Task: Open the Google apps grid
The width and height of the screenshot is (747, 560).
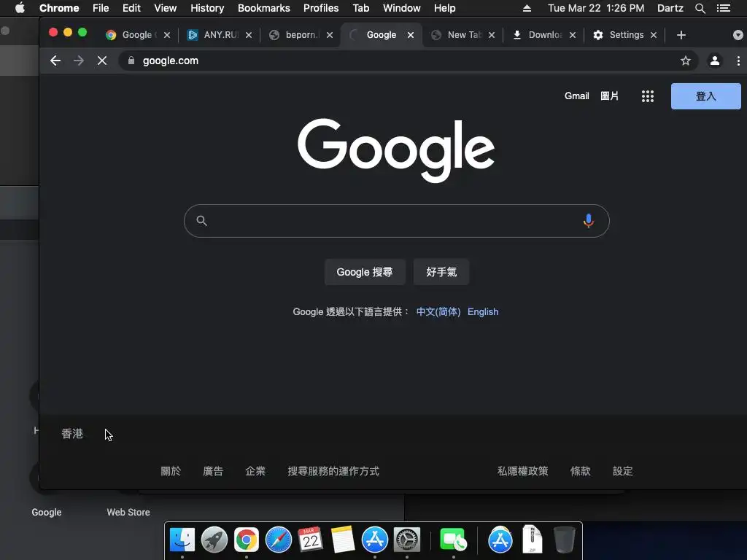Action: pyautogui.click(x=648, y=96)
